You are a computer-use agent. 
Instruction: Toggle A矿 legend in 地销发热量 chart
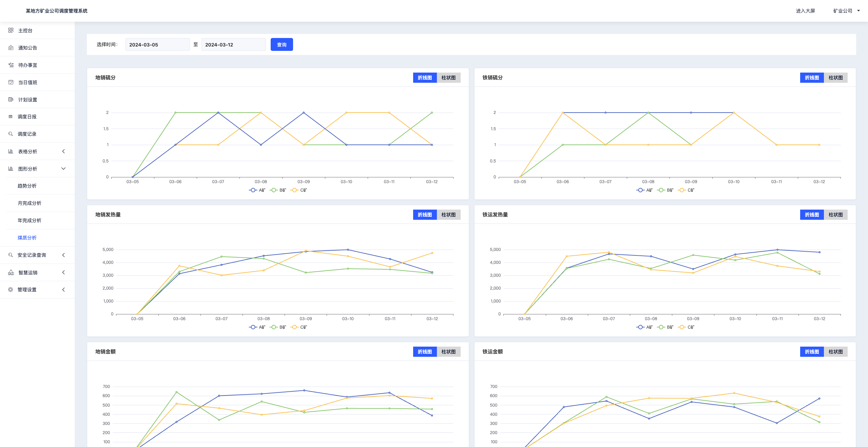click(x=257, y=327)
